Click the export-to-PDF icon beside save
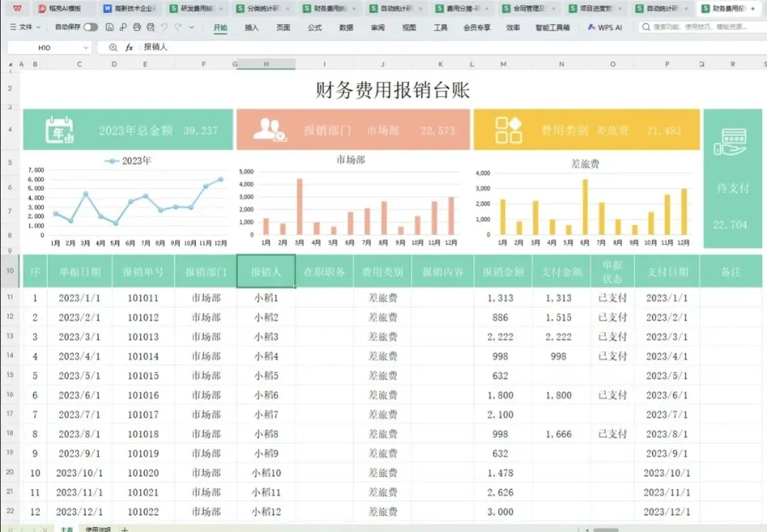767x532 pixels. [123, 28]
